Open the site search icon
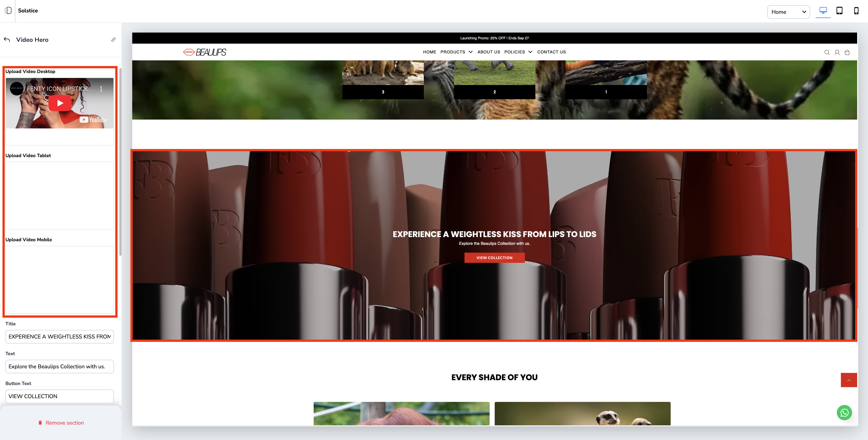The height and width of the screenshot is (440, 868). (x=827, y=52)
